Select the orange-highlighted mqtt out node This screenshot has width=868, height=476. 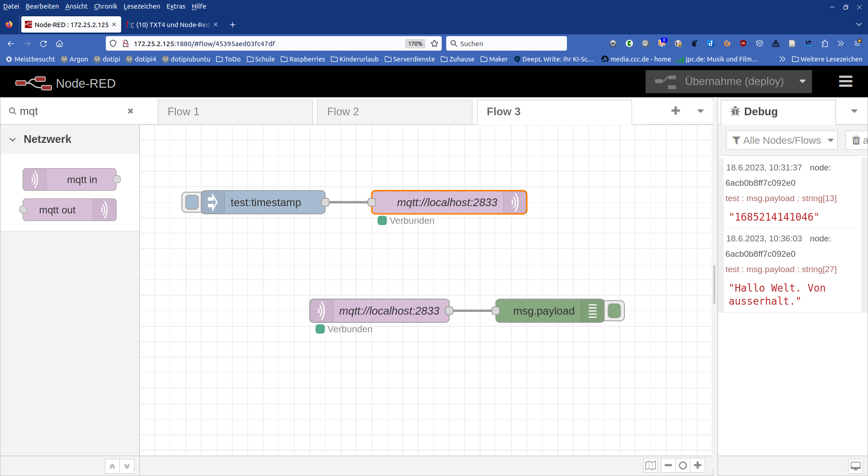click(x=449, y=202)
